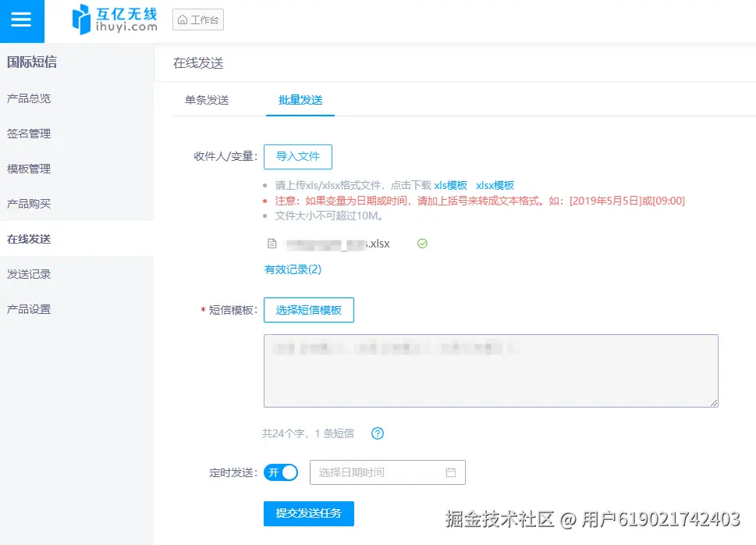This screenshot has width=756, height=545.
Task: Select 在线发送 in sidebar
Action: pyautogui.click(x=29, y=239)
